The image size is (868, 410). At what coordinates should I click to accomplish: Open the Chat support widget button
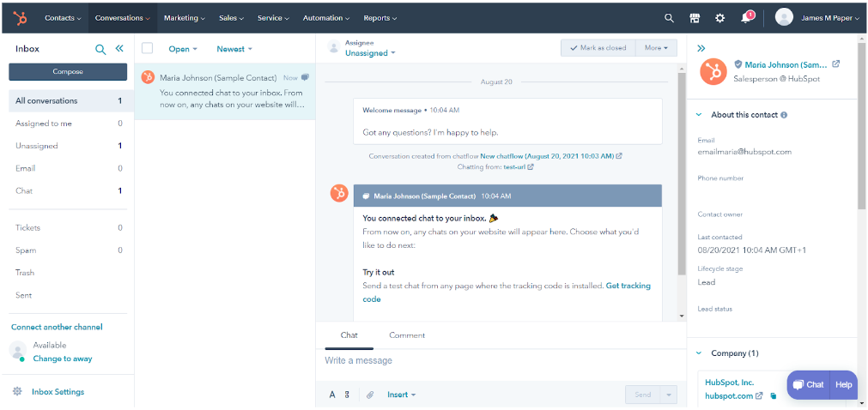[x=808, y=384]
